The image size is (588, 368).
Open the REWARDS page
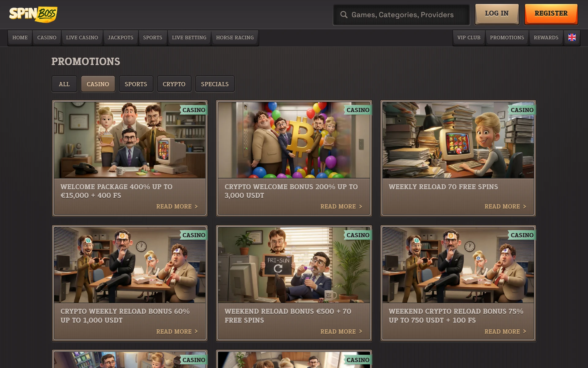pos(546,37)
